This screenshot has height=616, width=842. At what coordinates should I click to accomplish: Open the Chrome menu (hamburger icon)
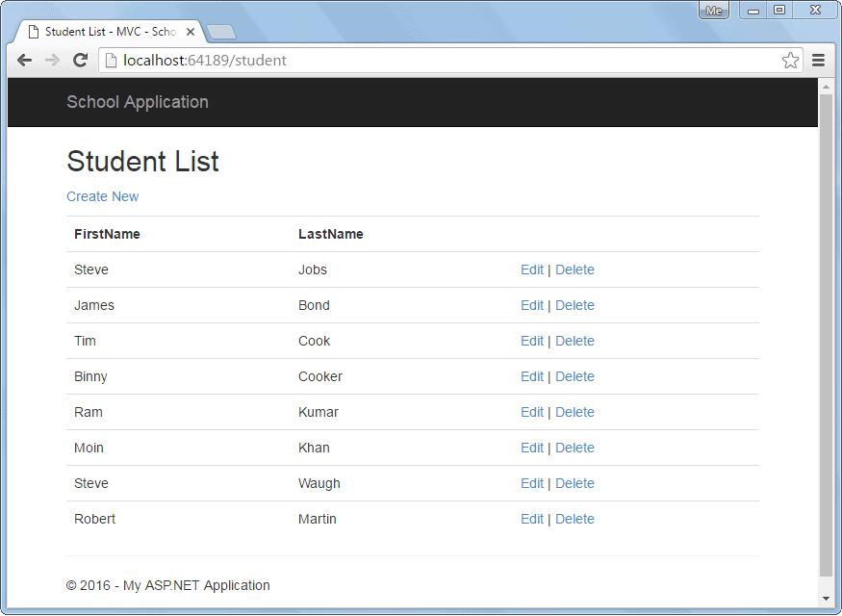[819, 60]
